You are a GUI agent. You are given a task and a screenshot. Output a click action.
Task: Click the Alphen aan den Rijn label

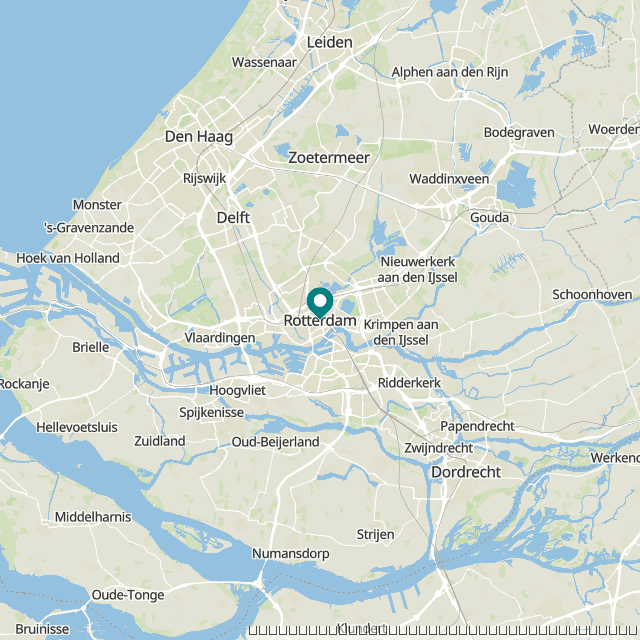pos(450,72)
